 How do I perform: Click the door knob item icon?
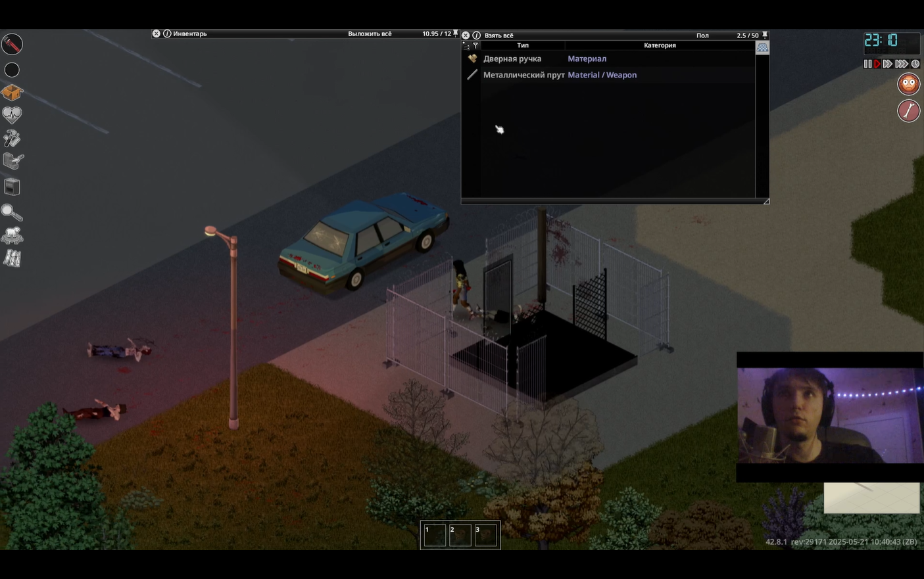[x=472, y=58]
